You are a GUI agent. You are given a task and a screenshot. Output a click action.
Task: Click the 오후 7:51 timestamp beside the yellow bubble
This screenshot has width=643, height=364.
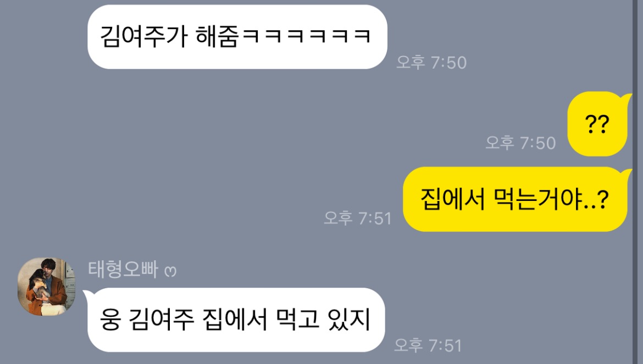pyautogui.click(x=358, y=219)
